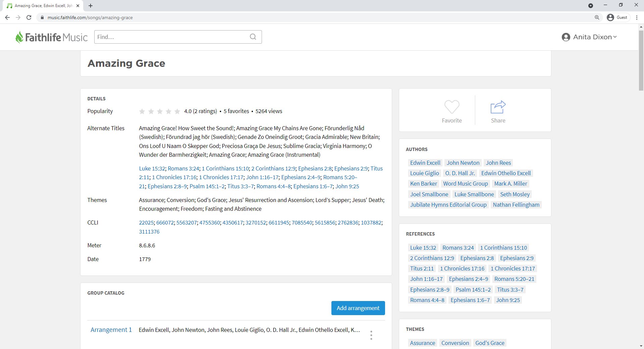Screen dimensions: 644x349
Task: Click the Date value 1779
Action: (145, 259)
